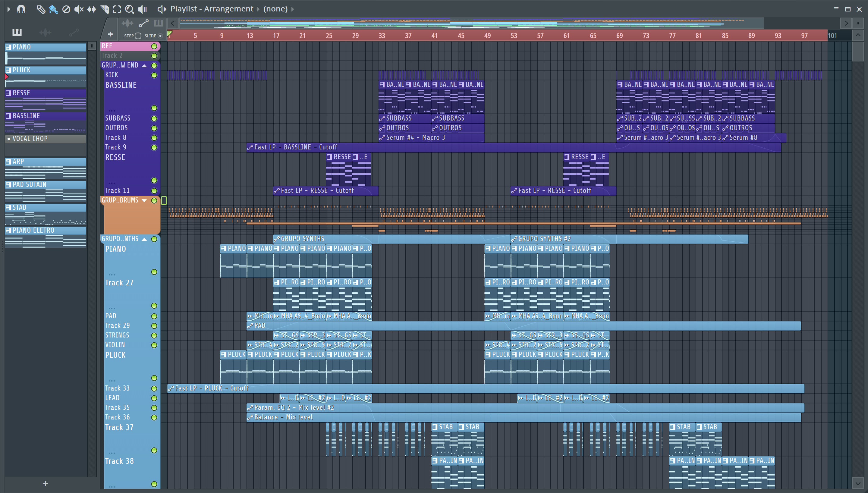The height and width of the screenshot is (493, 868).
Task: Click the BASSLINE track name header
Action: [x=121, y=85]
